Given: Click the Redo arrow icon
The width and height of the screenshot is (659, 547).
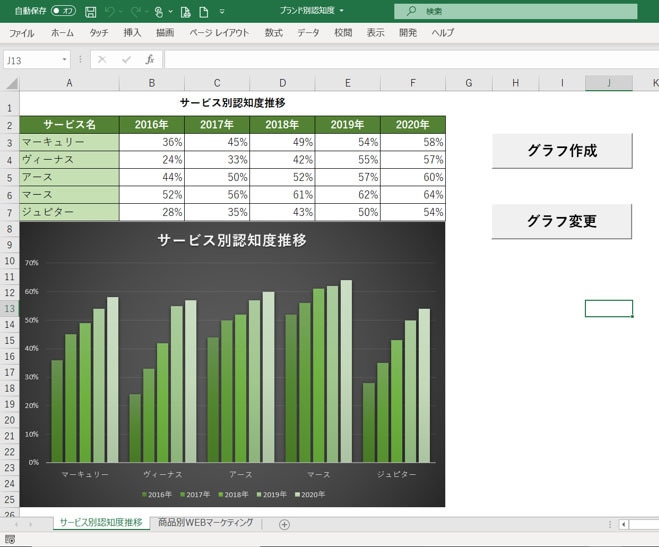Looking at the screenshot, I should 135,12.
